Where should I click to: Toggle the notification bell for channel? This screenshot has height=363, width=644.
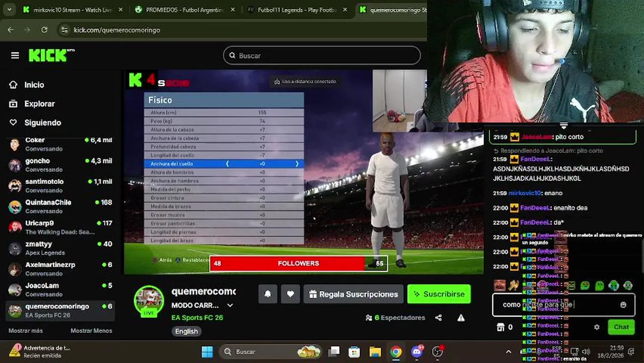268,294
